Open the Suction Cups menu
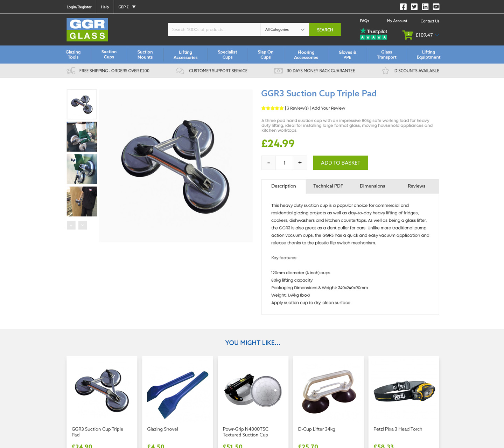The height and width of the screenshot is (448, 504). point(109,54)
